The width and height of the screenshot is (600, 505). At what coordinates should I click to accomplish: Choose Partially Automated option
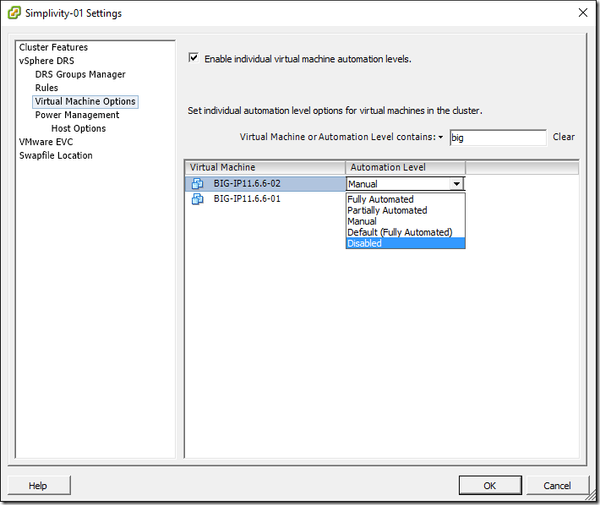[x=387, y=211]
